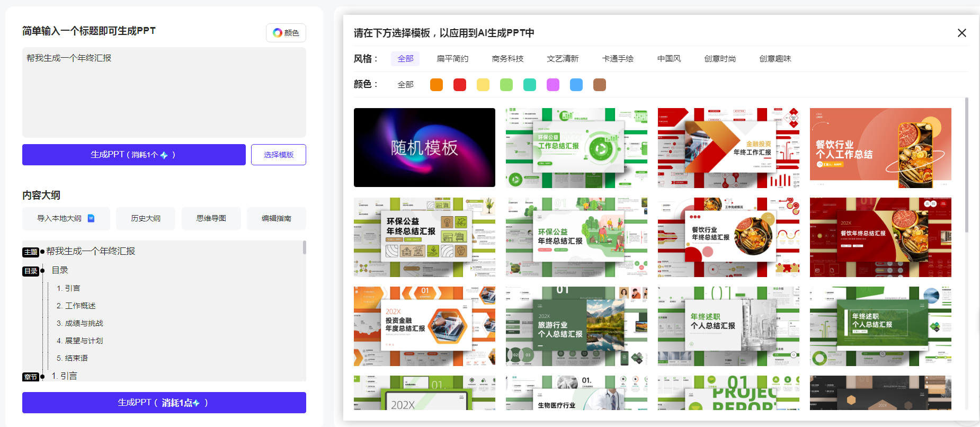The height and width of the screenshot is (427, 980).
Task: Filter templates by blue color
Action: click(576, 85)
